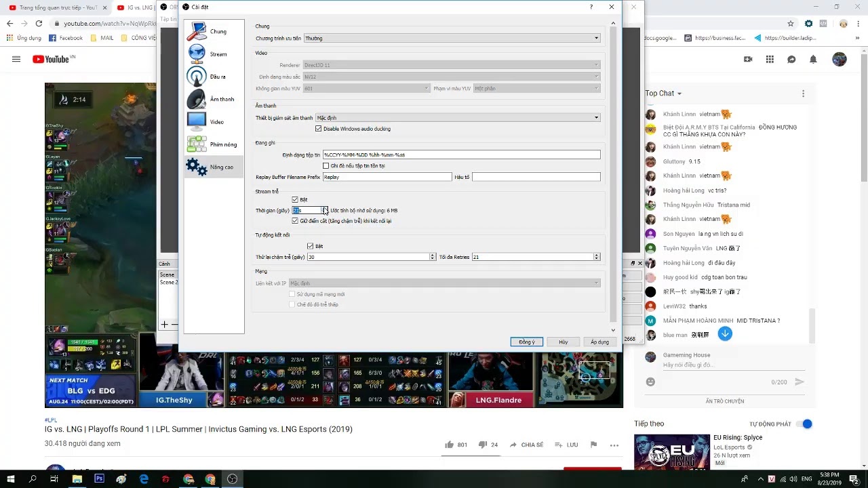This screenshot has height=488, width=868.
Task: Open the Stream settings section
Action: [x=213, y=54]
